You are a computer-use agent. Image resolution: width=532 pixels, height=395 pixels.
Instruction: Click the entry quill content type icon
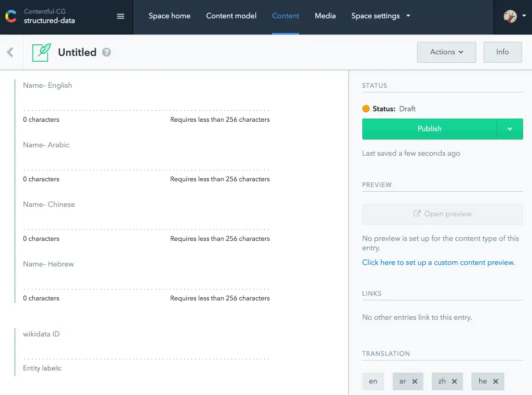[41, 52]
